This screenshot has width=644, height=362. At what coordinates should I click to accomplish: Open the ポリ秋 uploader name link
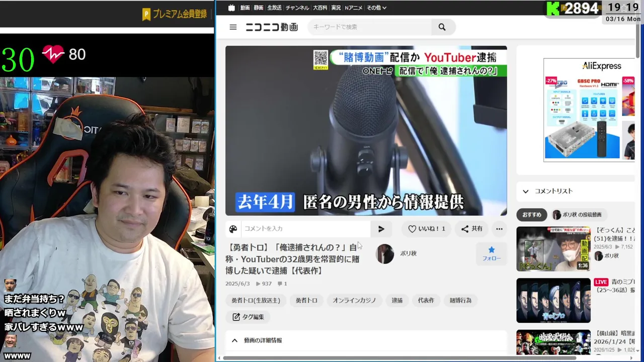pos(408,253)
